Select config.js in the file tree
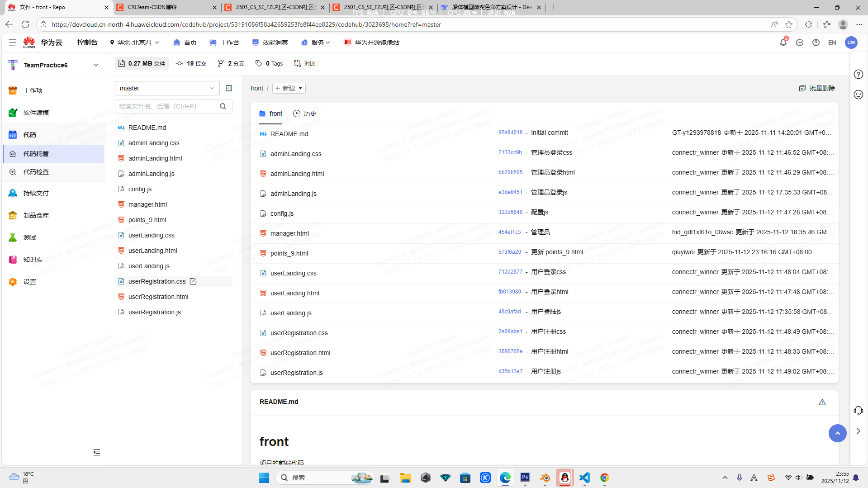Image resolution: width=868 pixels, height=488 pixels. click(140, 189)
